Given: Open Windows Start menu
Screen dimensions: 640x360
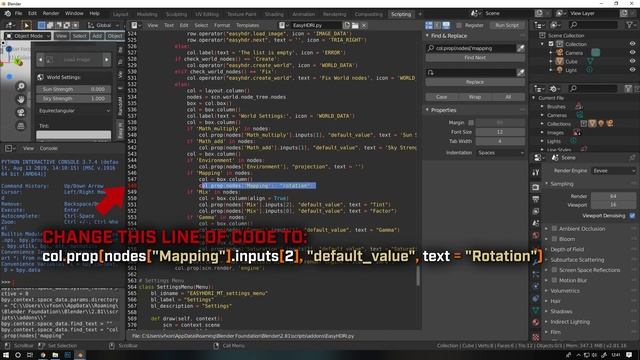Looking at the screenshot, I should tap(6, 355).
